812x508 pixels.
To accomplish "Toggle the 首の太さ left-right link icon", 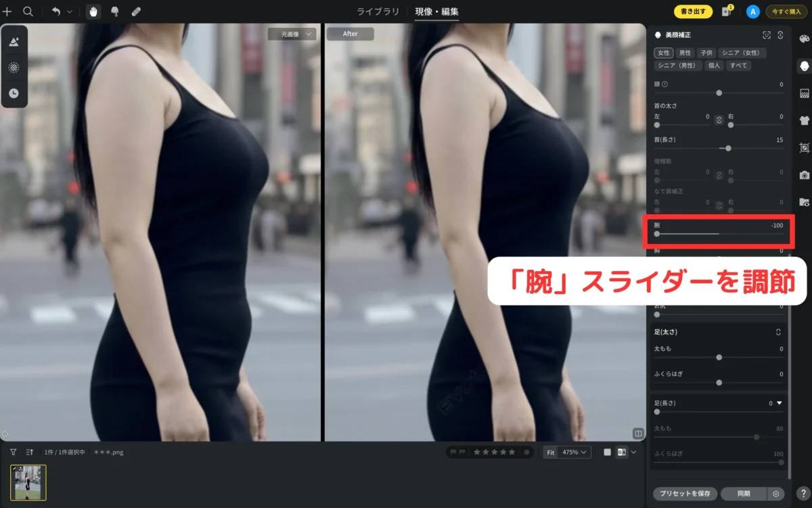I will click(x=719, y=119).
